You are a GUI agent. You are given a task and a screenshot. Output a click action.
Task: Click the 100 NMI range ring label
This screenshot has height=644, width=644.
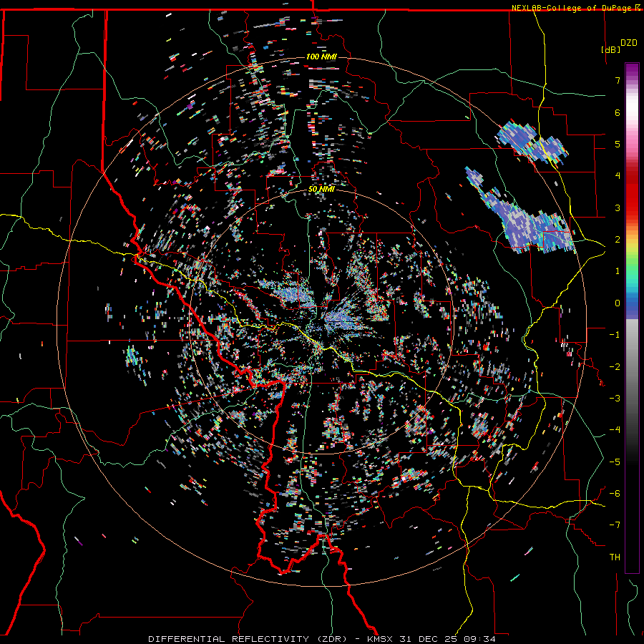[x=321, y=57]
